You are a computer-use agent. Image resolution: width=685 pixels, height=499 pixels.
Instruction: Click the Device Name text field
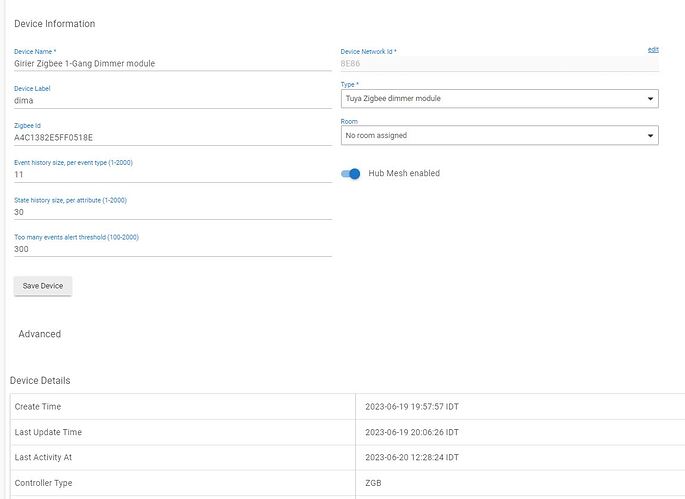[170, 63]
